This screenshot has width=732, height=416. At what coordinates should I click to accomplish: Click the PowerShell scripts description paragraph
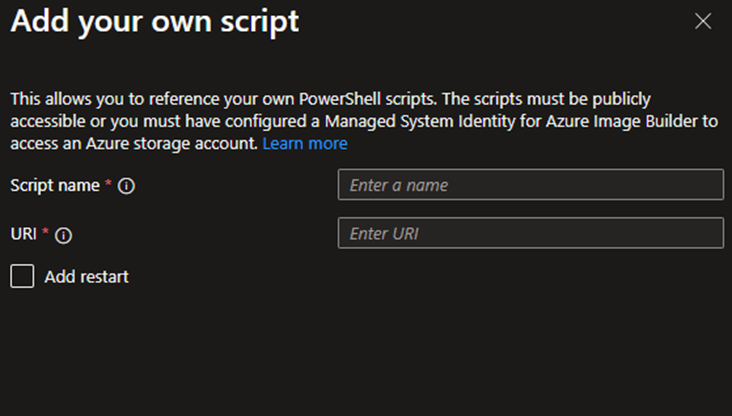(364, 121)
